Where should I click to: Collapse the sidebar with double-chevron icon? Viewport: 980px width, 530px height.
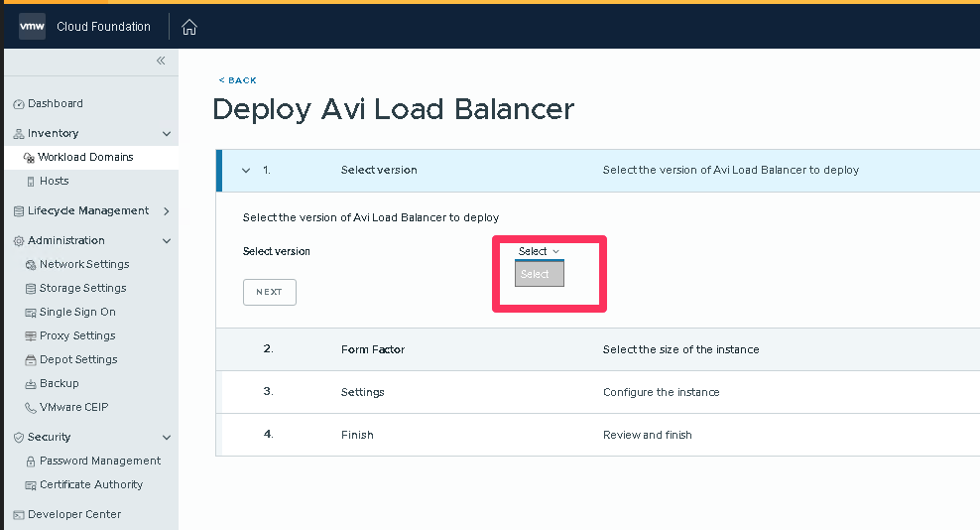161,61
